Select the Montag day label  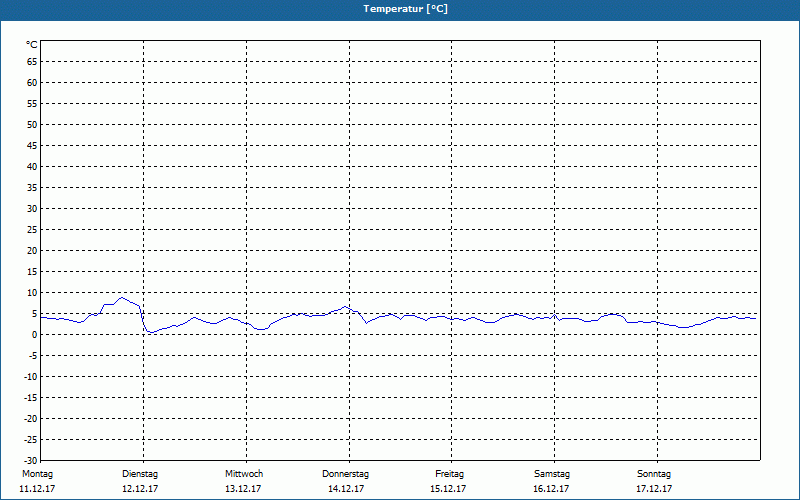[x=37, y=474]
